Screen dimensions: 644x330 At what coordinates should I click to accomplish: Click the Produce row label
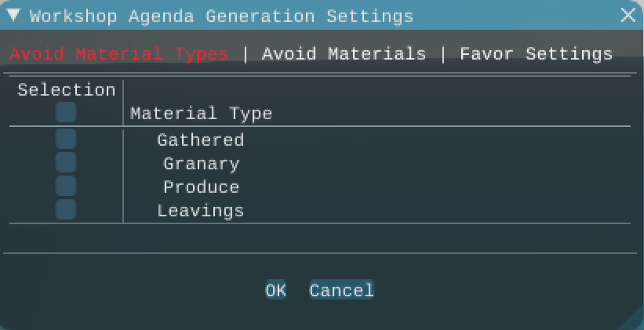(x=201, y=187)
